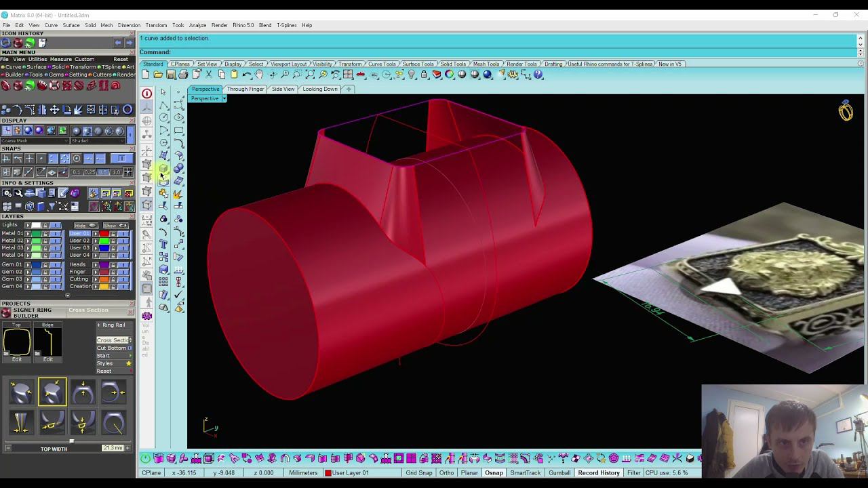The image size is (868, 488).
Task: Open the Coarse Mesh dropdown in Display
Action: click(x=35, y=141)
